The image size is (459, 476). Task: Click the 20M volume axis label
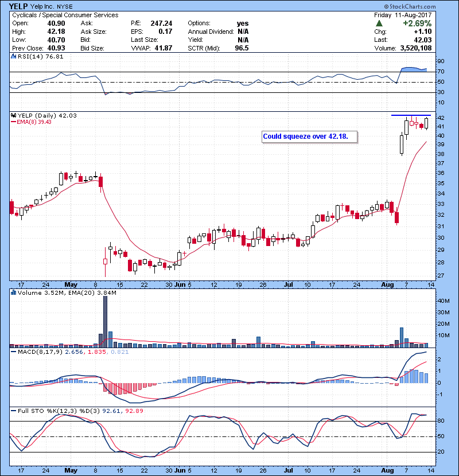pyautogui.click(x=444, y=324)
